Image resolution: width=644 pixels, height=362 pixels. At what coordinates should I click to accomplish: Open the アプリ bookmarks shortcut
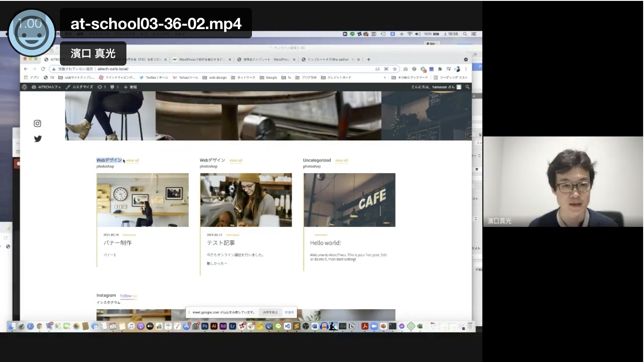pyautogui.click(x=32, y=78)
